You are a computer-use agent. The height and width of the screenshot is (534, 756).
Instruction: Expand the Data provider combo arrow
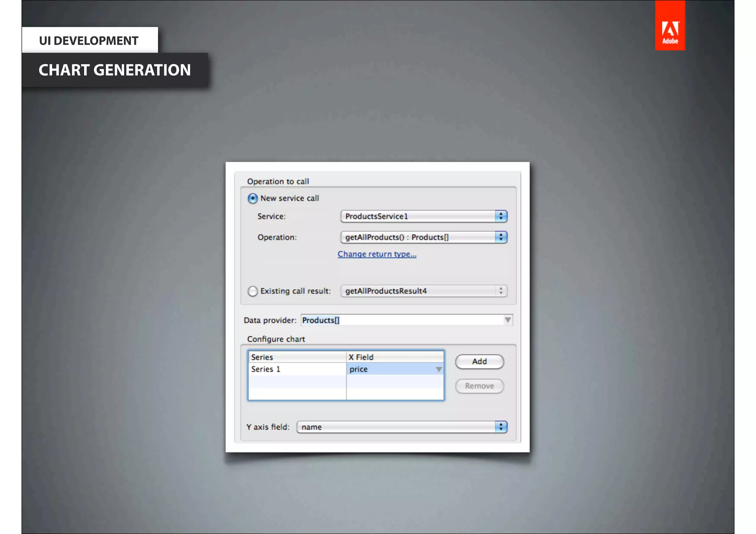click(508, 320)
